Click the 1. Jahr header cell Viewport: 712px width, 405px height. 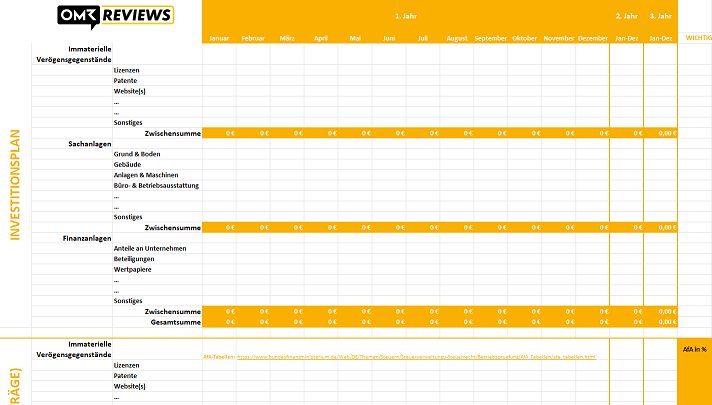(x=405, y=16)
